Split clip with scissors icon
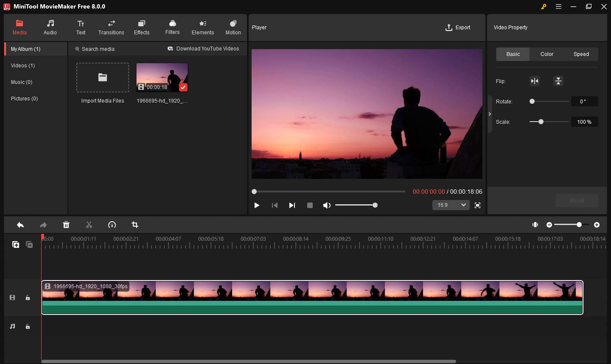Screen dimensions: 611x364 89,225
